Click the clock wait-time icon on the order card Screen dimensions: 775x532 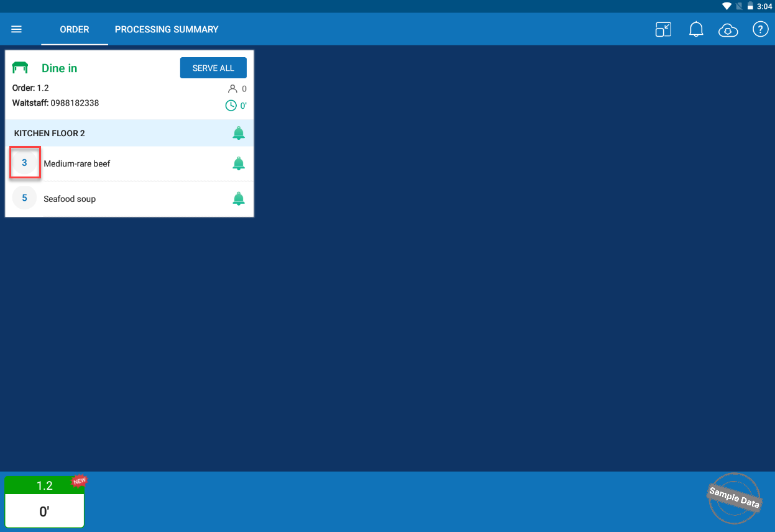click(x=231, y=106)
